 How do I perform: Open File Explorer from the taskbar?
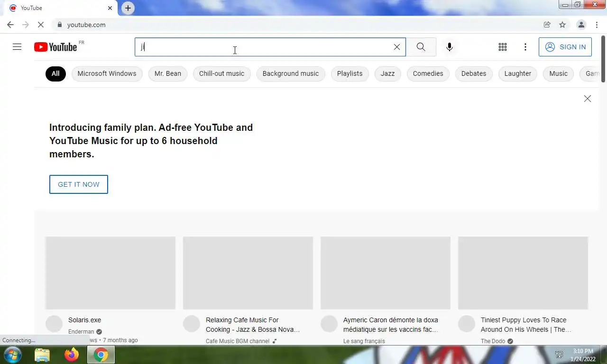[42, 355]
